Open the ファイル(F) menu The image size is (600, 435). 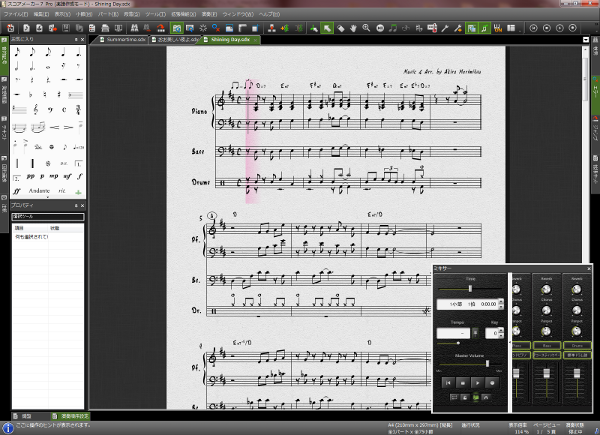coord(16,16)
